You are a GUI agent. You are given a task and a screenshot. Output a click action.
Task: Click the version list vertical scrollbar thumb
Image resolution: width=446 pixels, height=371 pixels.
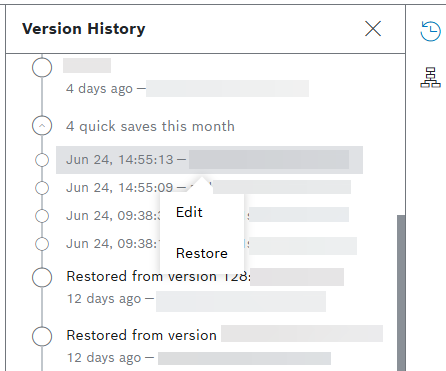[401, 293]
